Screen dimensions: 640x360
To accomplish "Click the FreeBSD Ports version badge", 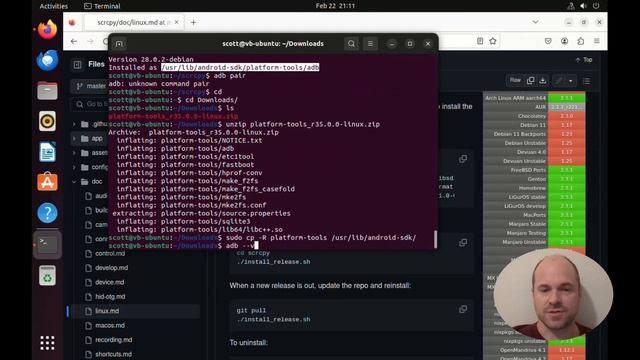I will pos(567,170).
